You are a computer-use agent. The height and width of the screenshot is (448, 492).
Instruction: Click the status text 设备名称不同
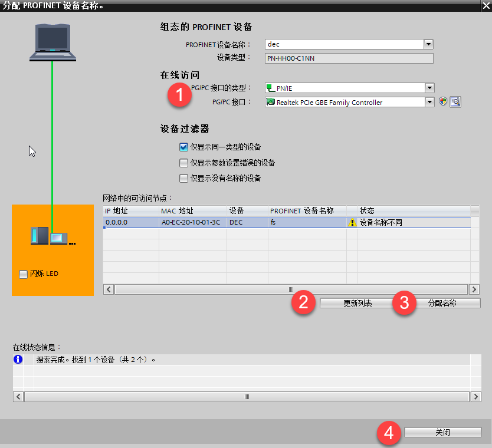pyautogui.click(x=381, y=223)
